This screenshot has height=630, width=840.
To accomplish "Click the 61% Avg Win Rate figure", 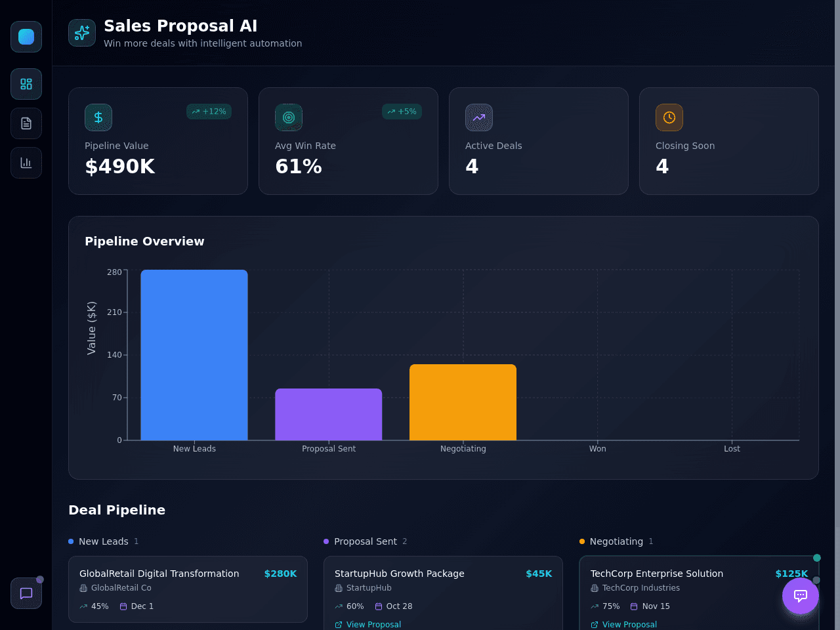I will pyautogui.click(x=299, y=167).
